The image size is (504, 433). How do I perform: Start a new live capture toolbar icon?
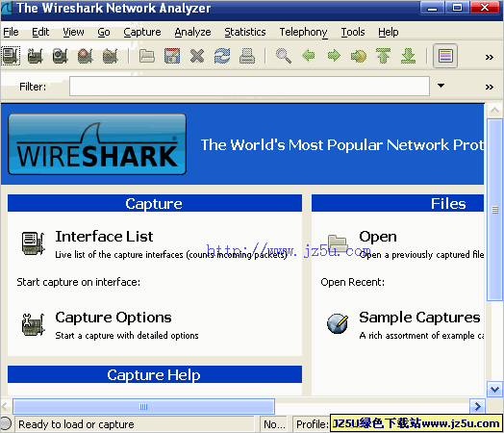point(60,56)
